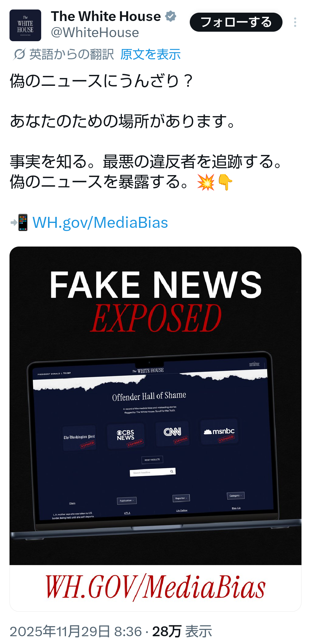Open the @WhiteHouse handle

(x=95, y=33)
